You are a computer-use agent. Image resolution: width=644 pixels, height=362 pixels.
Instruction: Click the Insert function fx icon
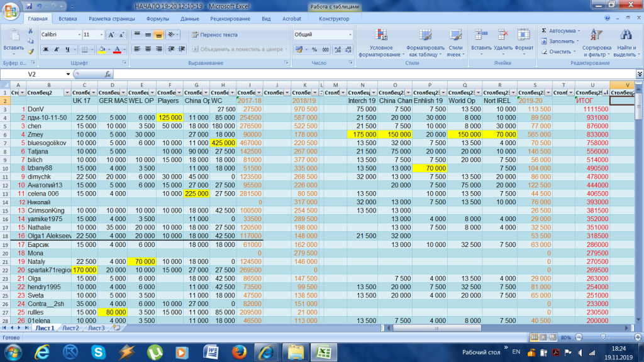108,74
